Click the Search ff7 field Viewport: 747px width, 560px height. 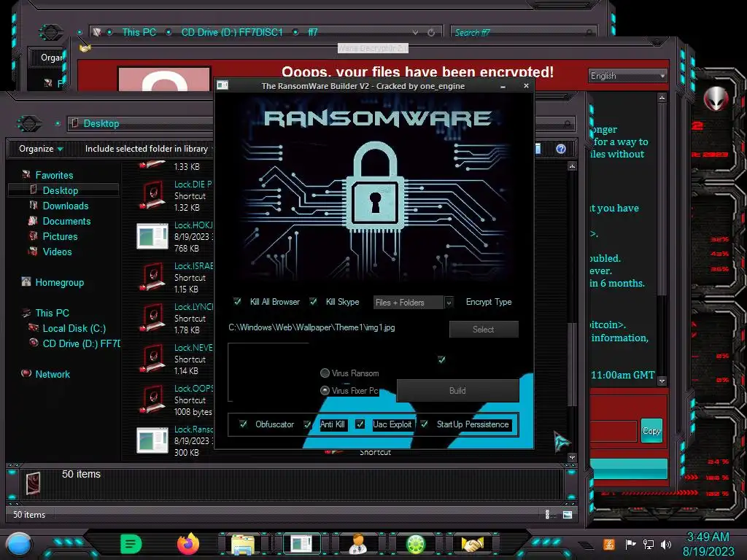pos(522,32)
